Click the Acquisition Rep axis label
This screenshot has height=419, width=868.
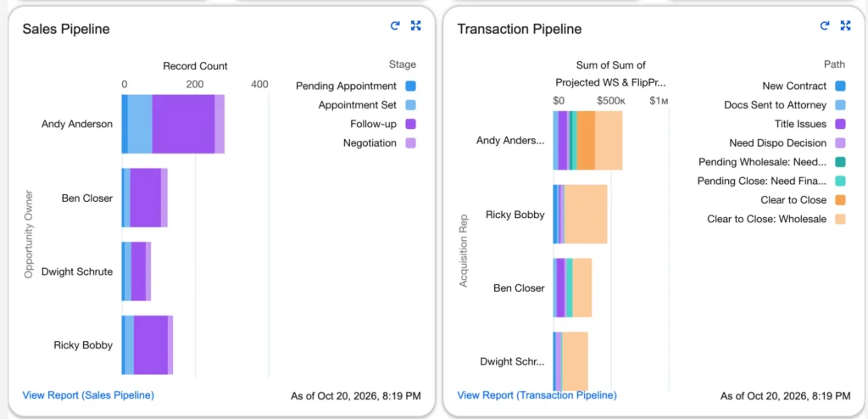[x=464, y=250]
